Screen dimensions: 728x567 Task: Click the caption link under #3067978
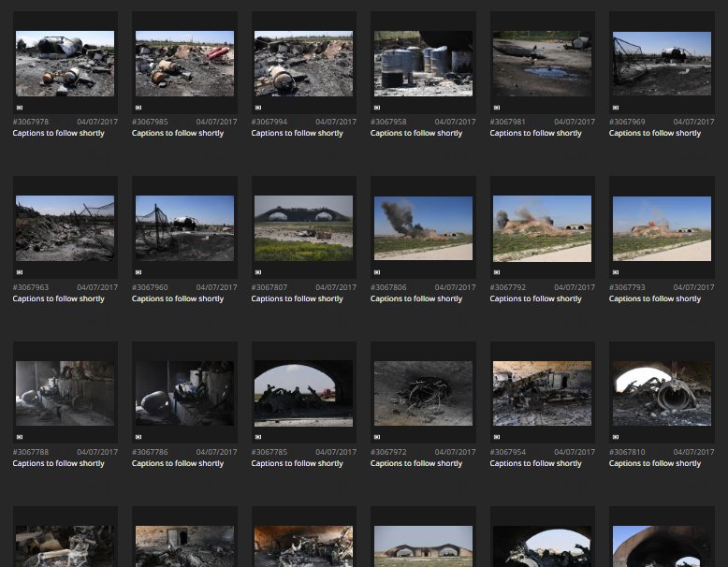(59, 133)
